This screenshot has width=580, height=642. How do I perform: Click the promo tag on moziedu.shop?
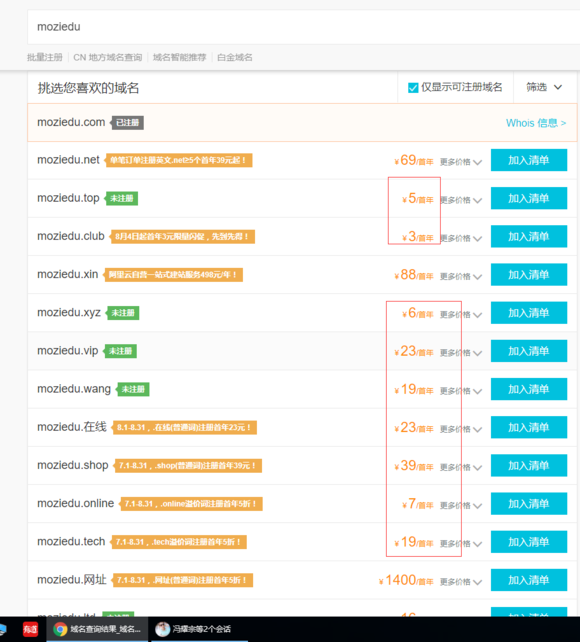187,466
